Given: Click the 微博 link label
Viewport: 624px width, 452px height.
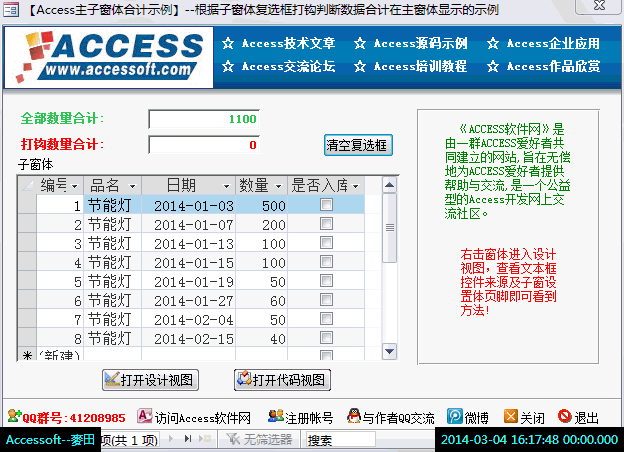Looking at the screenshot, I should coord(477,418).
